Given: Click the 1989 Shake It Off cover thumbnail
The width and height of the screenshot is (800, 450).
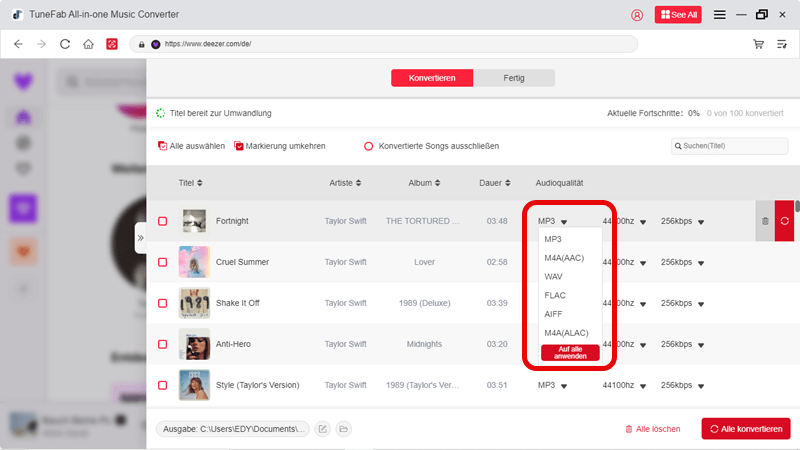Looking at the screenshot, I should pyautogui.click(x=194, y=303).
